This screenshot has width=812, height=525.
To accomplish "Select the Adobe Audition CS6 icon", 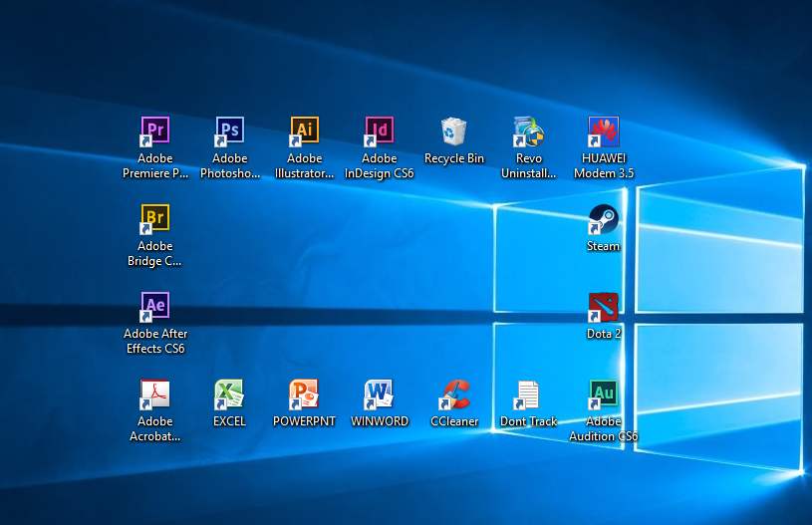I will tap(604, 394).
